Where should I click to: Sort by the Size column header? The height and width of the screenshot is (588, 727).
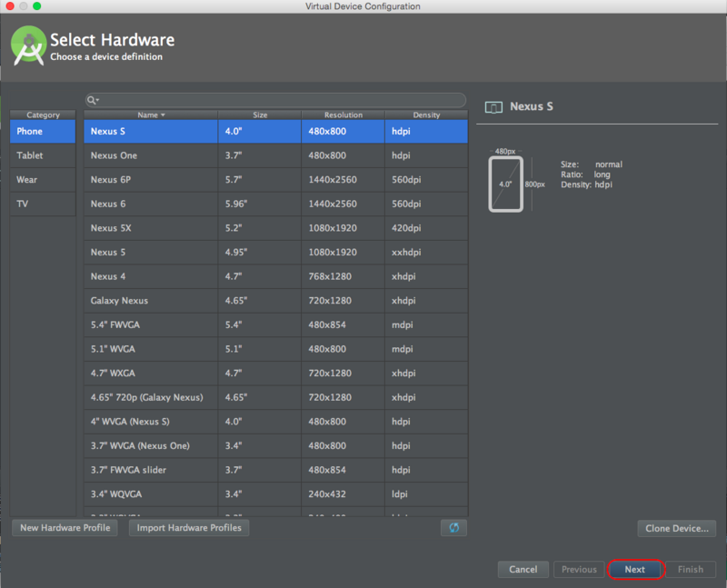(260, 115)
